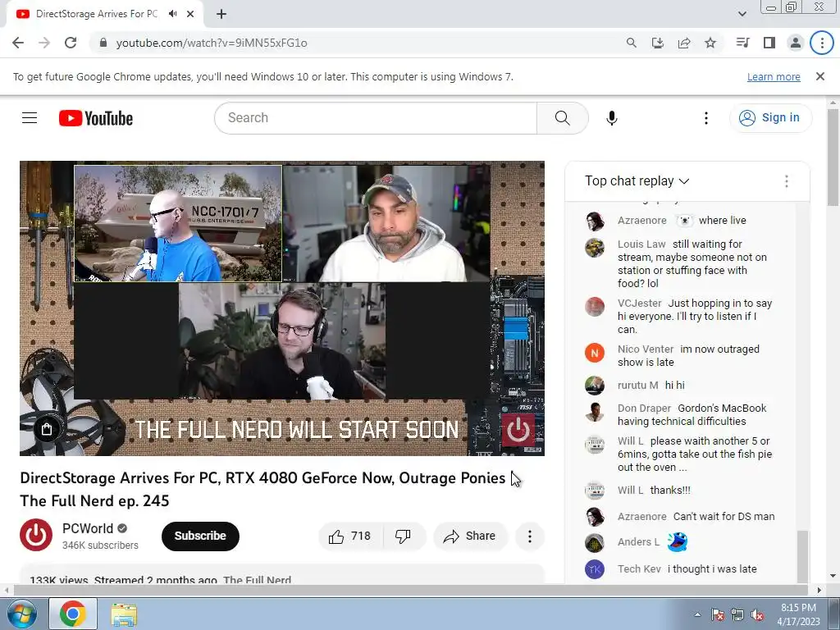Mute the tab using its speaker icon

coord(172,14)
